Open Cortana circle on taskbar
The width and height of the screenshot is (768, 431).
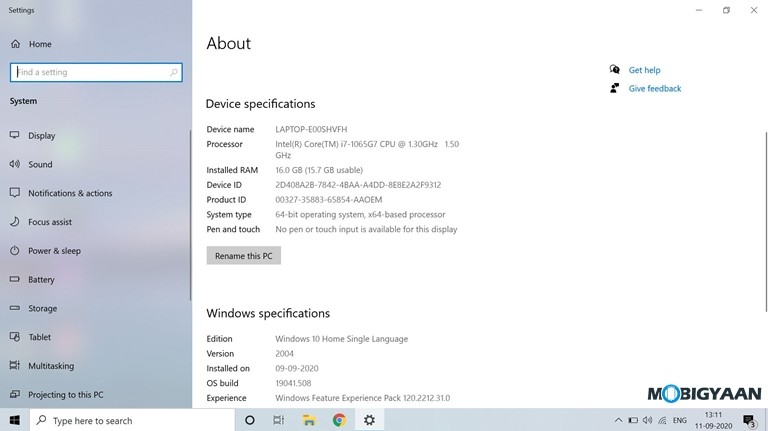coord(249,420)
